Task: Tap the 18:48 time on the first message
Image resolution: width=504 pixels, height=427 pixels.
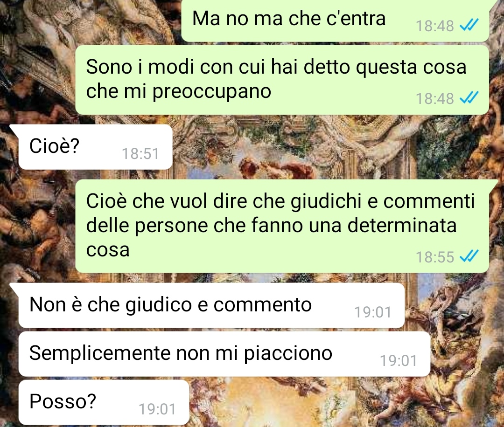Action: (434, 26)
